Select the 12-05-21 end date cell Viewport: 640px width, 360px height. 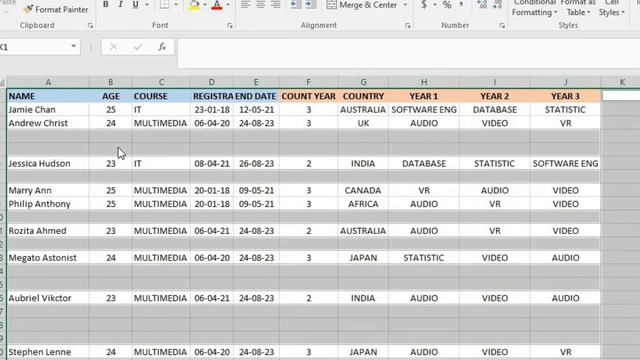pyautogui.click(x=256, y=109)
